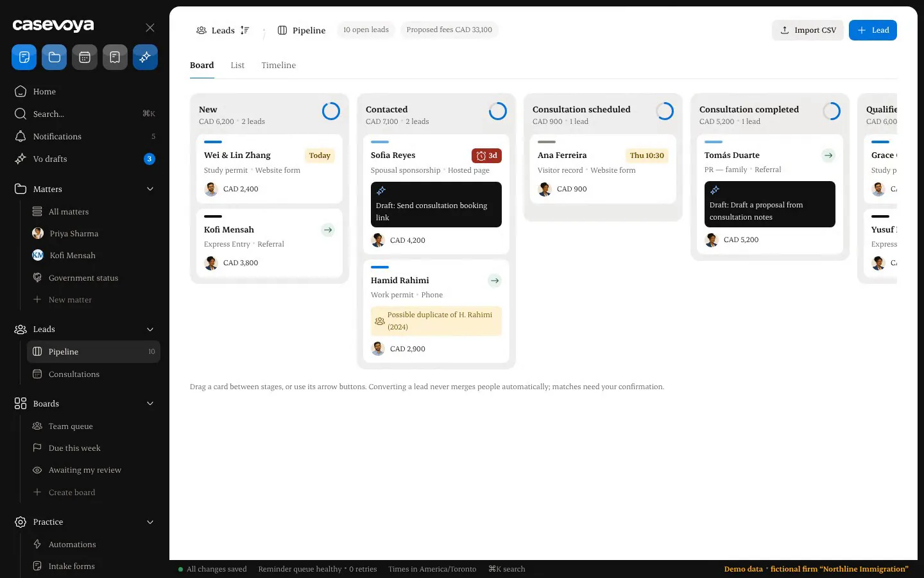Switch to the Timeline tab
The height and width of the screenshot is (578, 924).
pos(278,66)
